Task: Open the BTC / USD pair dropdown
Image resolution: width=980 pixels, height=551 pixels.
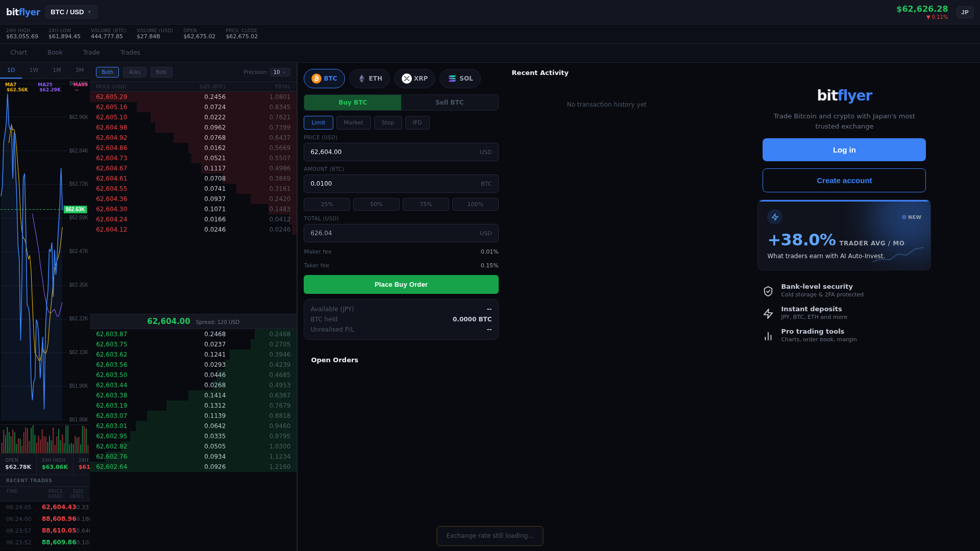Action: (71, 12)
